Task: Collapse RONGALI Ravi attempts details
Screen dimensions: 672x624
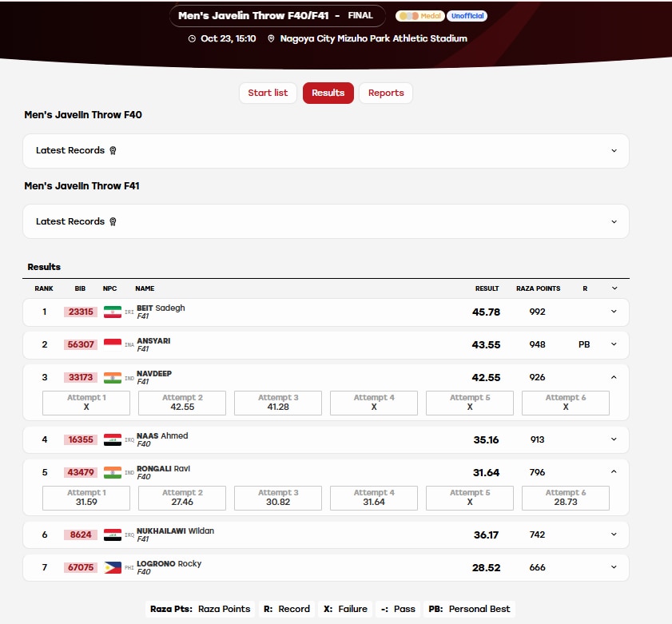Action: coord(614,472)
